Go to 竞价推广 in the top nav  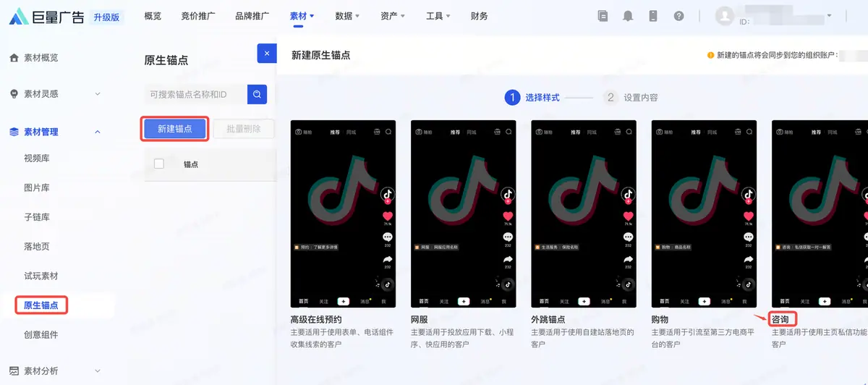(x=197, y=16)
